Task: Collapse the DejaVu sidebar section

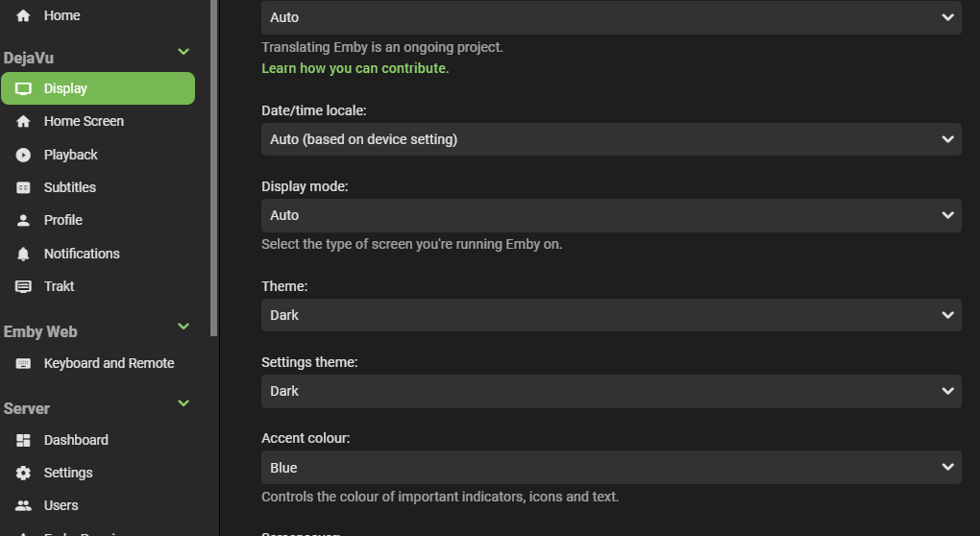Action: click(x=184, y=52)
